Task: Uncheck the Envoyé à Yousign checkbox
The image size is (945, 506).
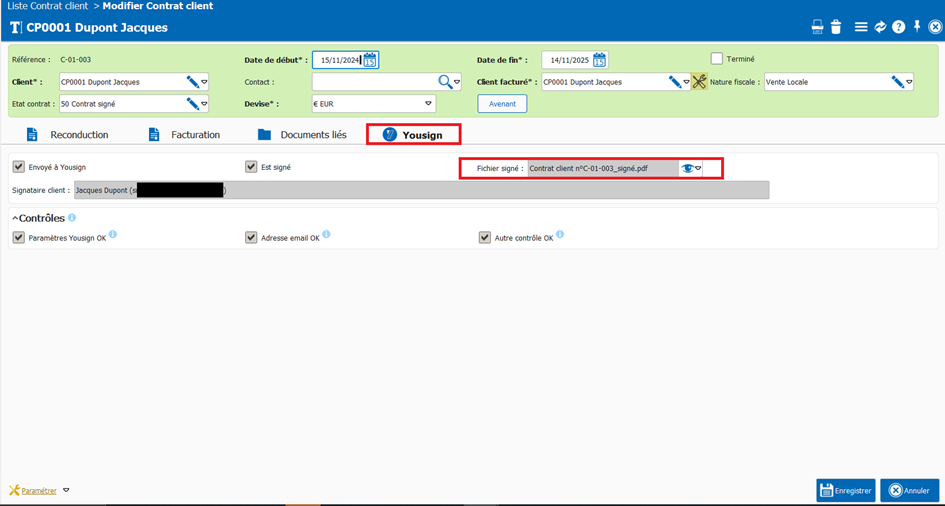Action: click(x=19, y=167)
